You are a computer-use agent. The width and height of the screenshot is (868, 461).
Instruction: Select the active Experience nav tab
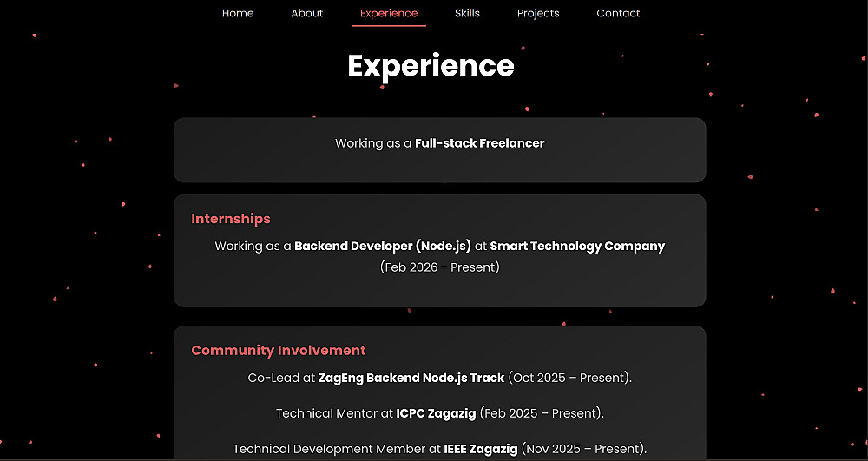pos(389,13)
